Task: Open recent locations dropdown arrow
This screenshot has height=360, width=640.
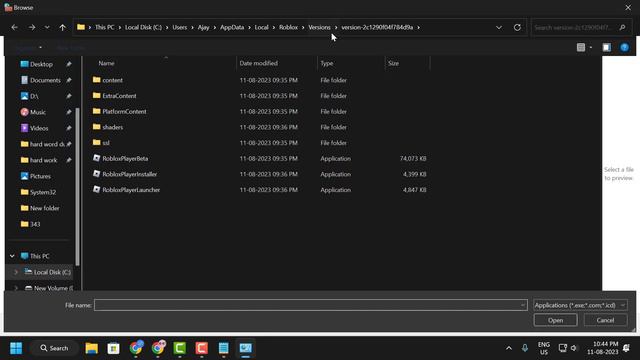Action: pos(47,27)
